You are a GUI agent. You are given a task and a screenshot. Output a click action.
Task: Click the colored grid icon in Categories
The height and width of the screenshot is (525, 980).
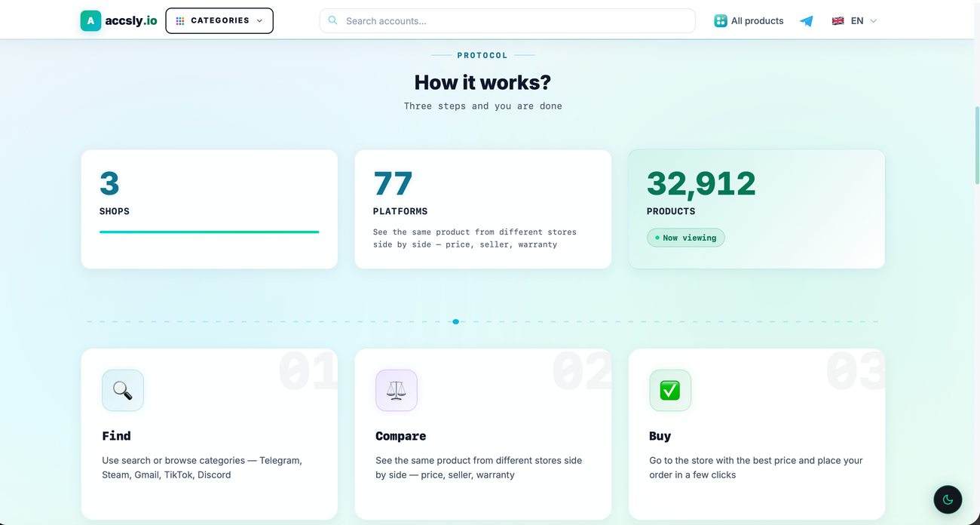tap(180, 21)
